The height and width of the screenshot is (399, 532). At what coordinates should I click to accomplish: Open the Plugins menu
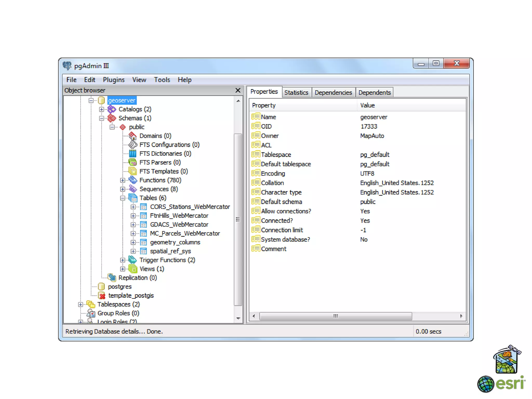[x=114, y=80]
